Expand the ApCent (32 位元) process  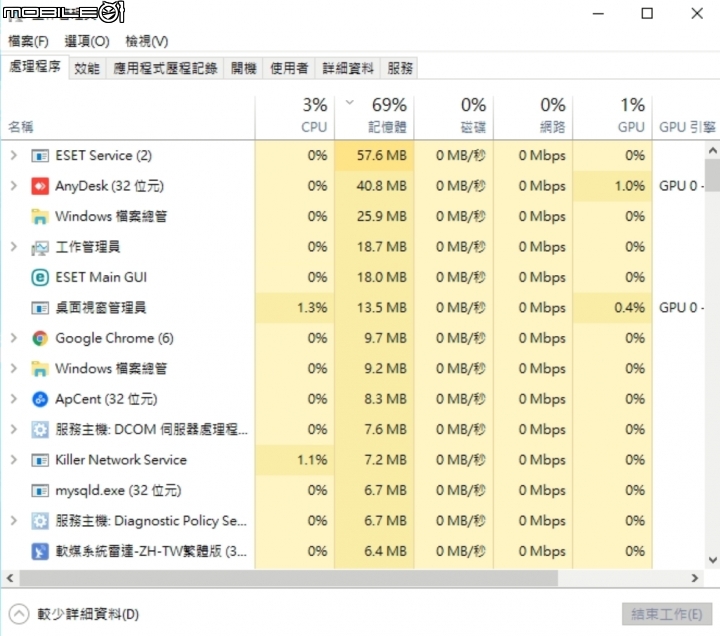click(x=14, y=399)
